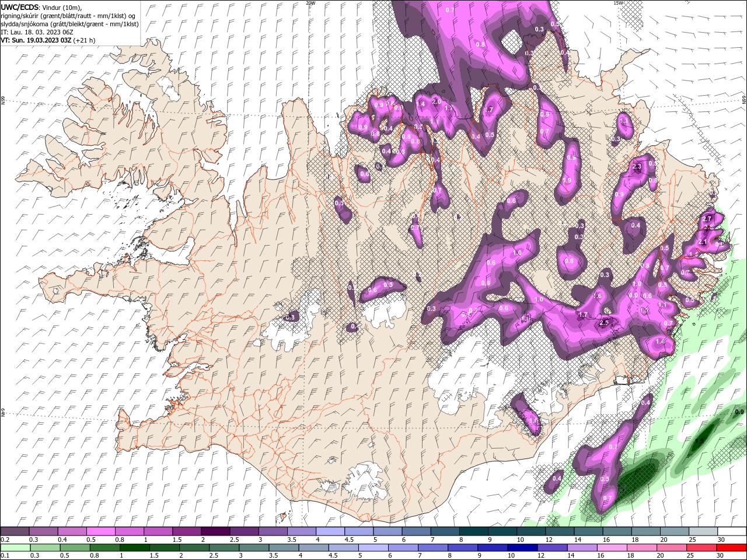Click the "2.0" snowfall value on the map
The width and height of the screenshot is (747, 560).
436,101
